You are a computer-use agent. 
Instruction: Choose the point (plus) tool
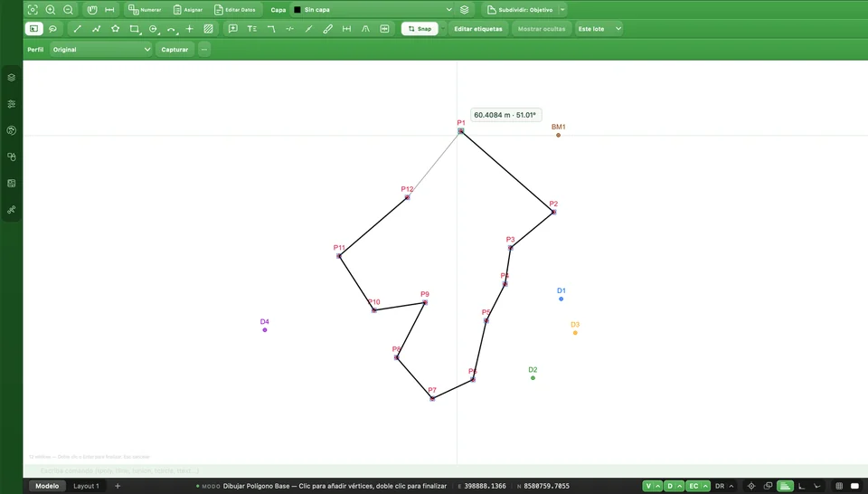189,29
